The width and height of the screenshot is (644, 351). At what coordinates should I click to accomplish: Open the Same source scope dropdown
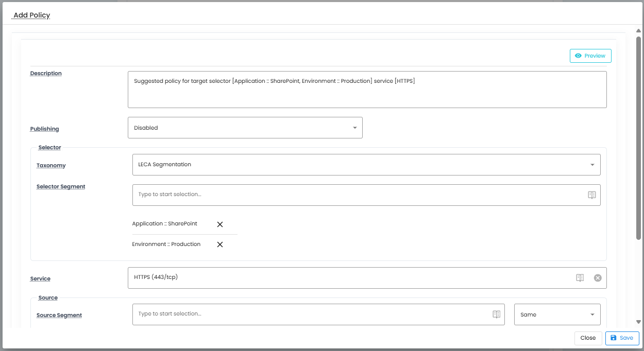point(557,314)
